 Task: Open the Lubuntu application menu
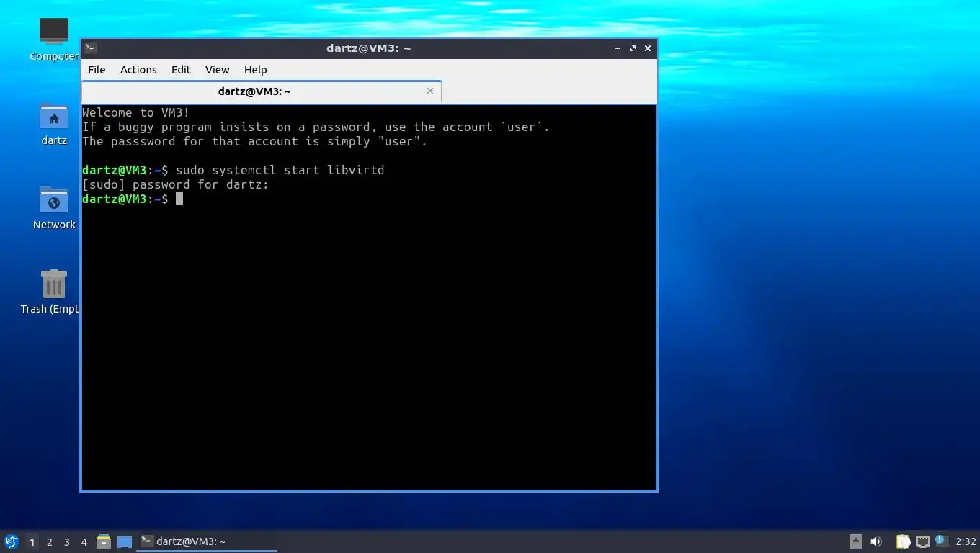(x=12, y=541)
